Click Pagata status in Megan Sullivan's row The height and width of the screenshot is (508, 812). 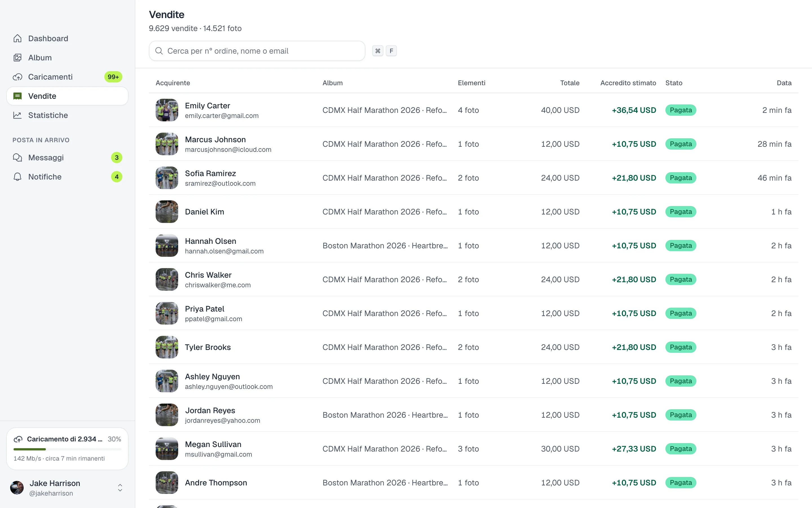click(681, 449)
